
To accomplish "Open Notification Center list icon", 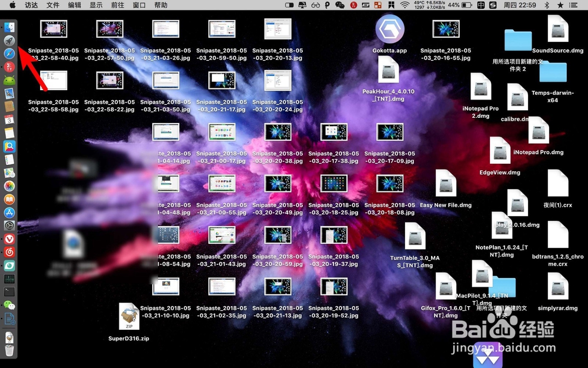I will [x=573, y=5].
